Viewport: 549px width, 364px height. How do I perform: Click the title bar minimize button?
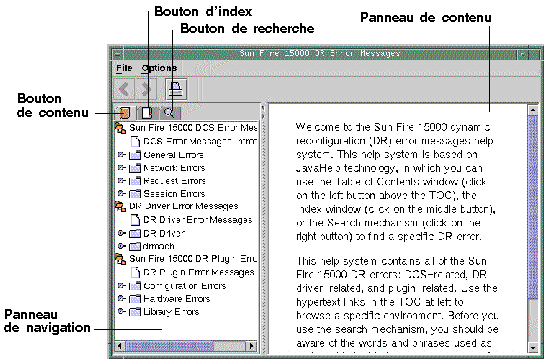pyautogui.click(x=523, y=54)
